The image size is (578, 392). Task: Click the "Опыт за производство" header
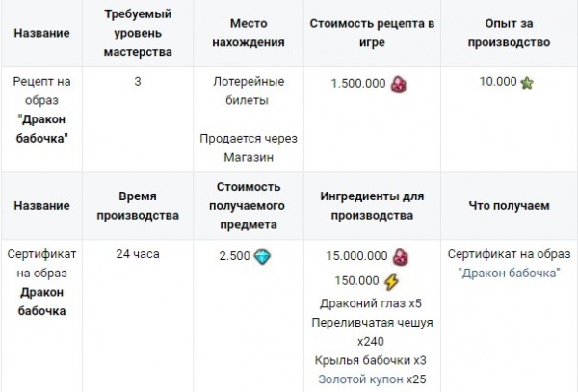(x=511, y=33)
